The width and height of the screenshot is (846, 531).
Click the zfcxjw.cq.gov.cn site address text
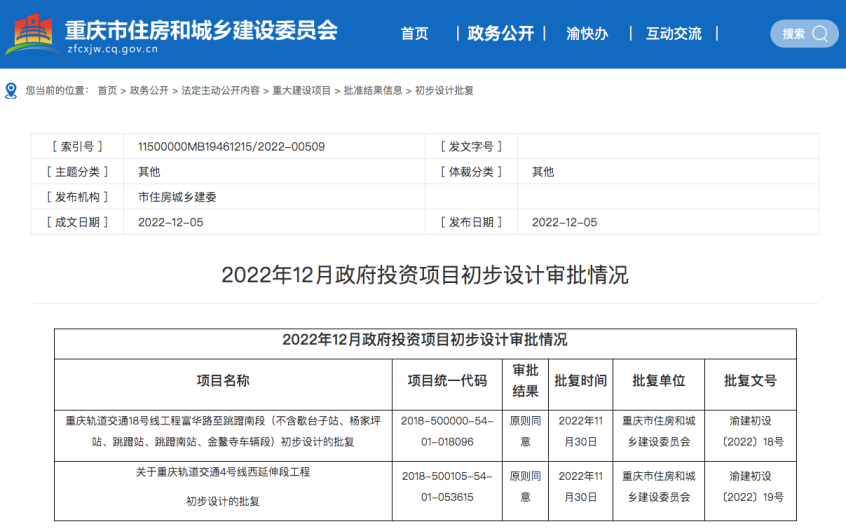pos(113,49)
